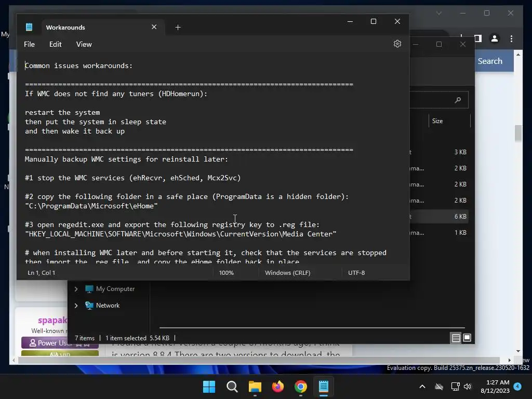Switch Explorer to details view icon

point(456,338)
